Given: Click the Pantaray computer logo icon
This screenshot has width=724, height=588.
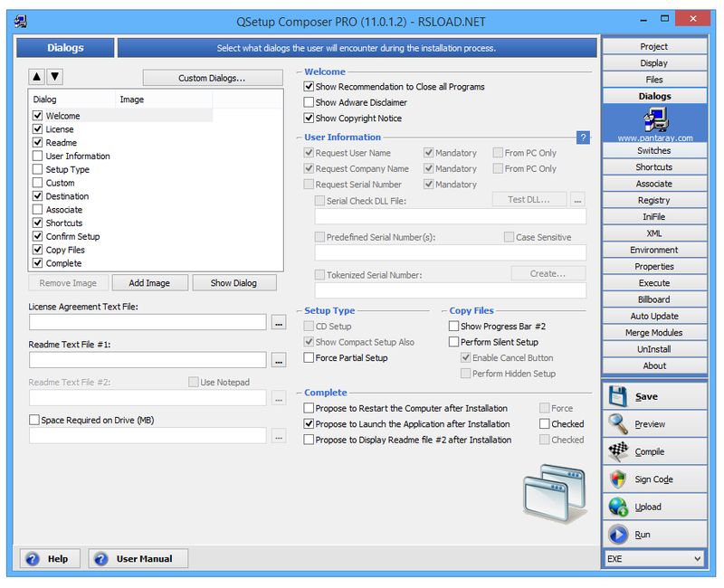Looking at the screenshot, I should pyautogui.click(x=655, y=119).
